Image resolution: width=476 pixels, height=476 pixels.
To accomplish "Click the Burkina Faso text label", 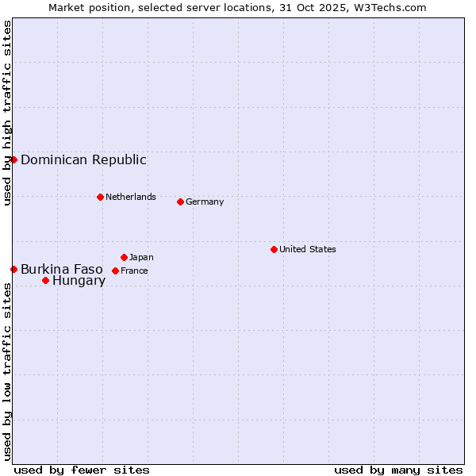I will [61, 269].
